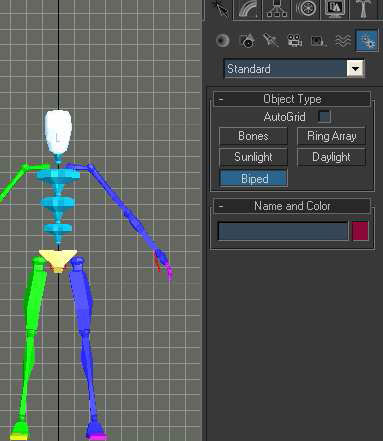This screenshot has width=383, height=441.
Task: Select the Lights category icon
Action: coord(271,41)
